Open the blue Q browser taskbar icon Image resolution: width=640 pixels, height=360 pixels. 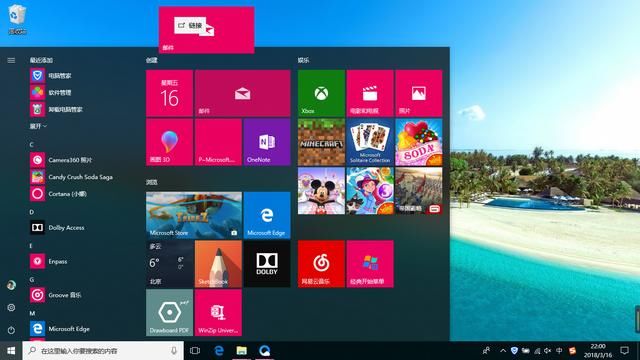tap(264, 351)
